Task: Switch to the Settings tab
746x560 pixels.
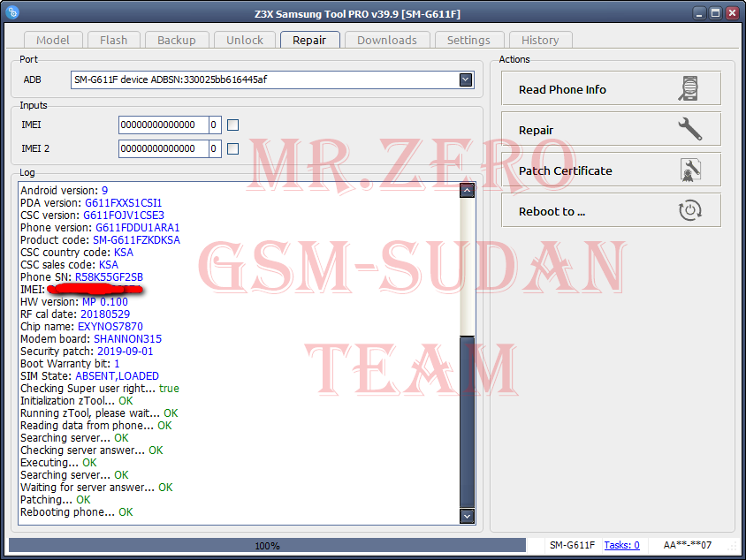Action: tap(468, 40)
